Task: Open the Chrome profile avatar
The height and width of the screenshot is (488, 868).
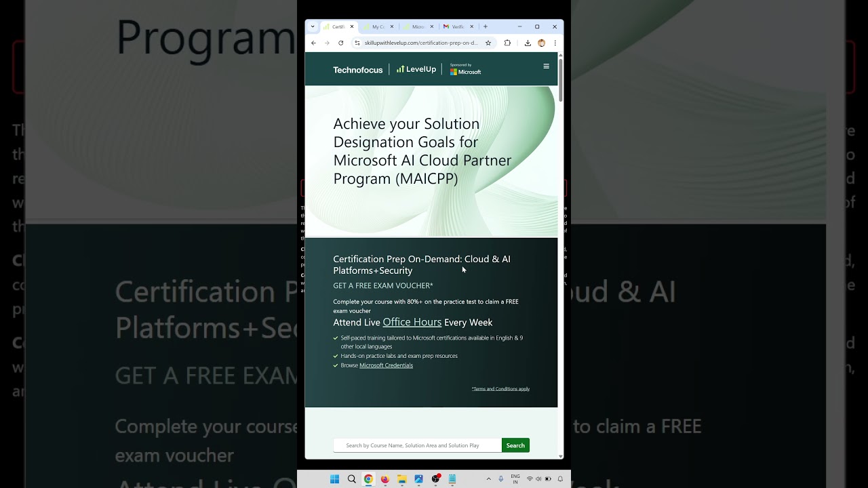Action: [541, 43]
